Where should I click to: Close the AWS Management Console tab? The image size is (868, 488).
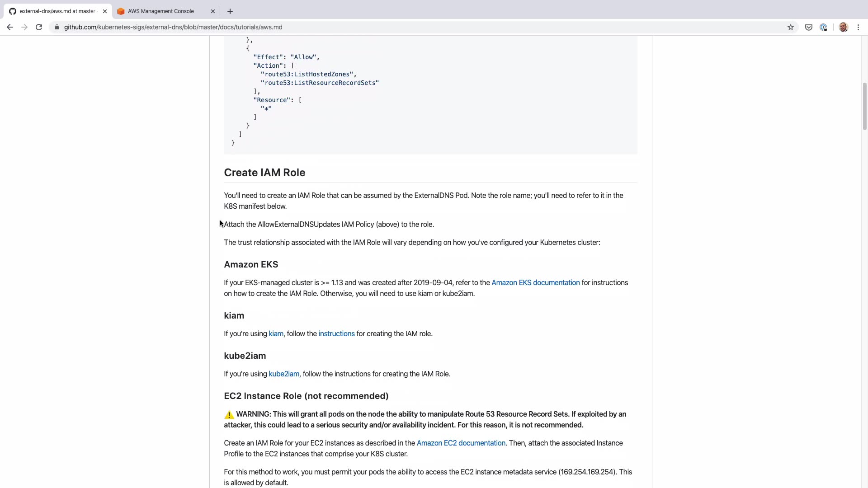tap(213, 11)
